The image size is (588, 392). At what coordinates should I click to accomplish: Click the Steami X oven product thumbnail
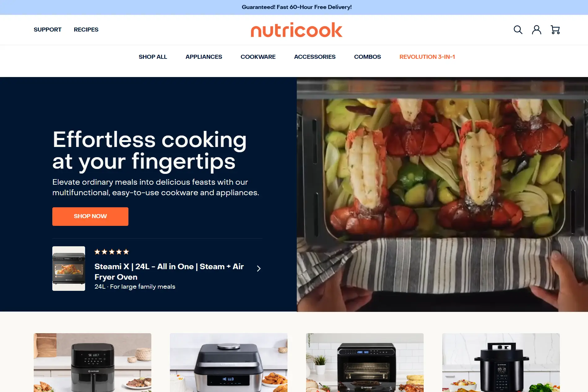pyautogui.click(x=69, y=269)
